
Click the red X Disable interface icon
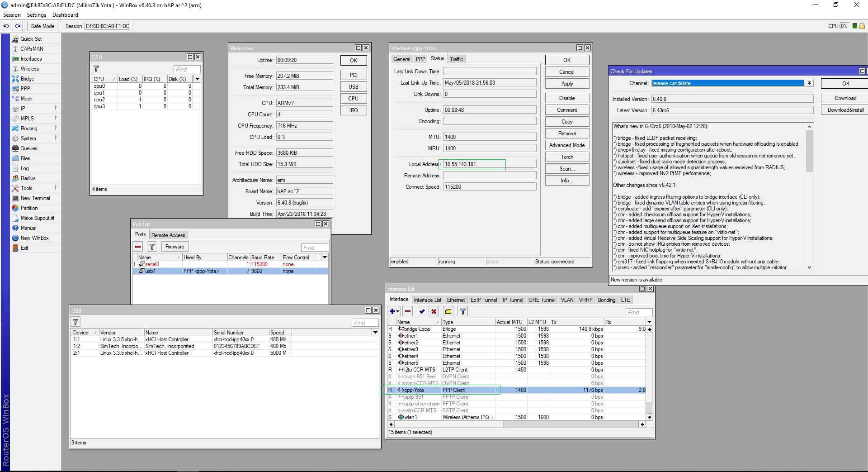point(434,311)
